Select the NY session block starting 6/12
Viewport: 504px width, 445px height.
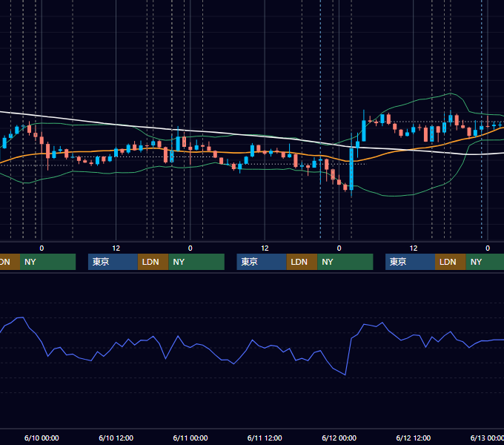point(485,262)
